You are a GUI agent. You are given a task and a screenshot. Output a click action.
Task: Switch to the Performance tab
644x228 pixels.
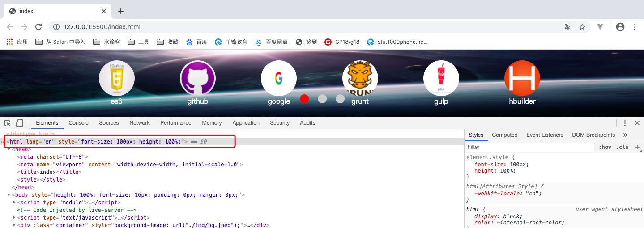tap(176, 123)
